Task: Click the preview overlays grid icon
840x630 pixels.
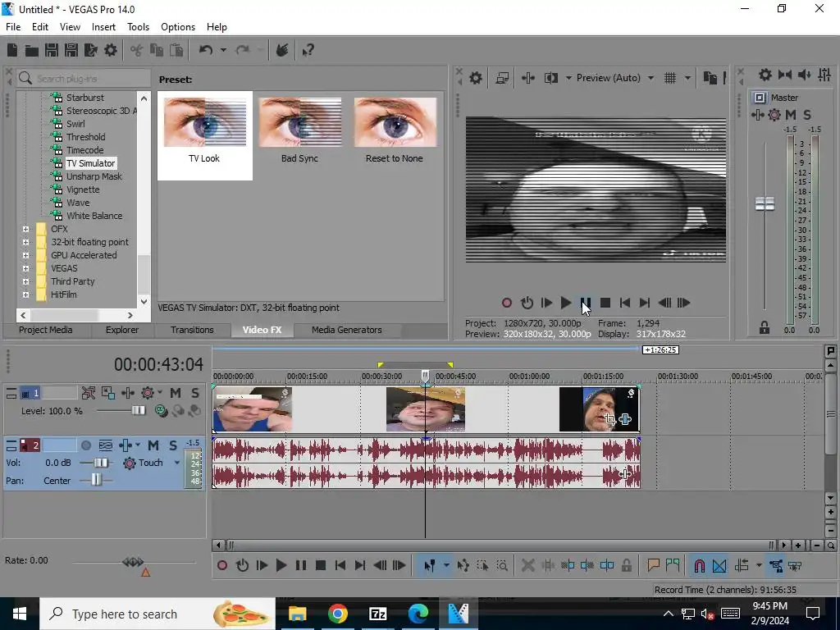Action: pyautogui.click(x=670, y=78)
